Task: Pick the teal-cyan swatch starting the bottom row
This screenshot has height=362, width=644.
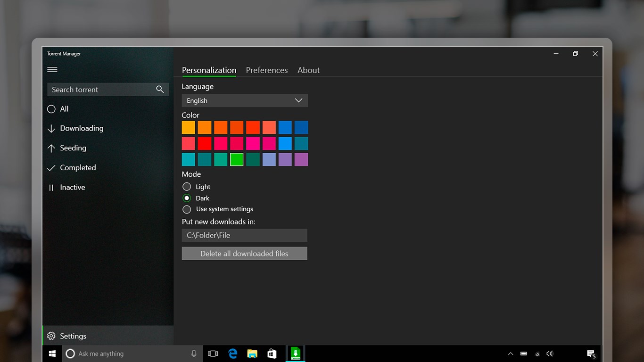Action: tap(188, 159)
